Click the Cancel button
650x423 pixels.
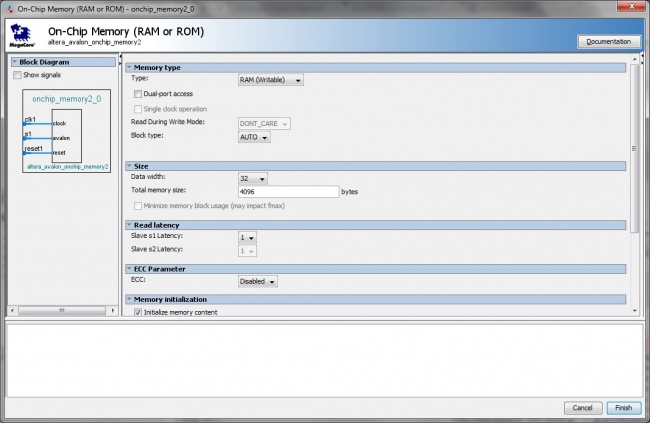(582, 408)
